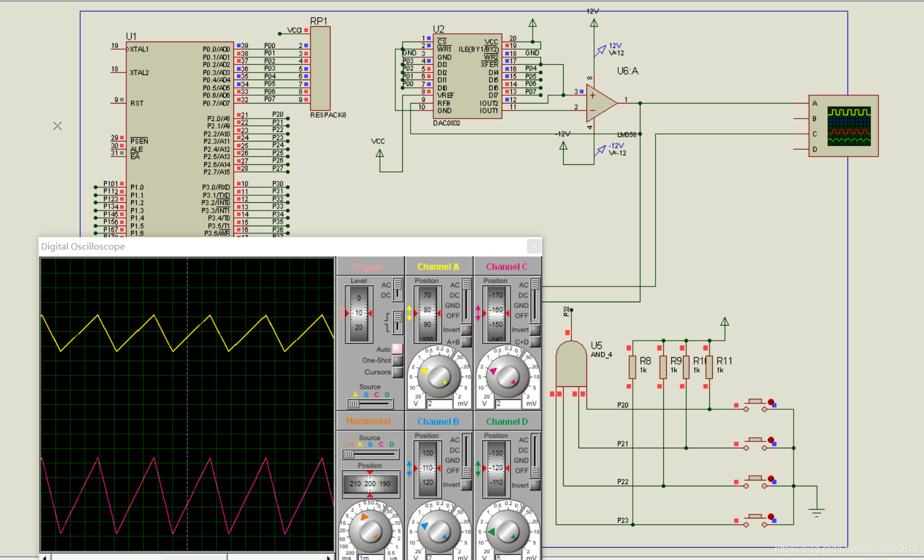Click the power terminal above the resistors

coord(725,322)
